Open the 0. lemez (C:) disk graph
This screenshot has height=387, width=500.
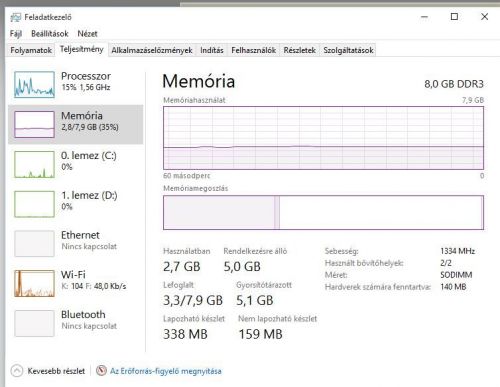tap(34, 164)
